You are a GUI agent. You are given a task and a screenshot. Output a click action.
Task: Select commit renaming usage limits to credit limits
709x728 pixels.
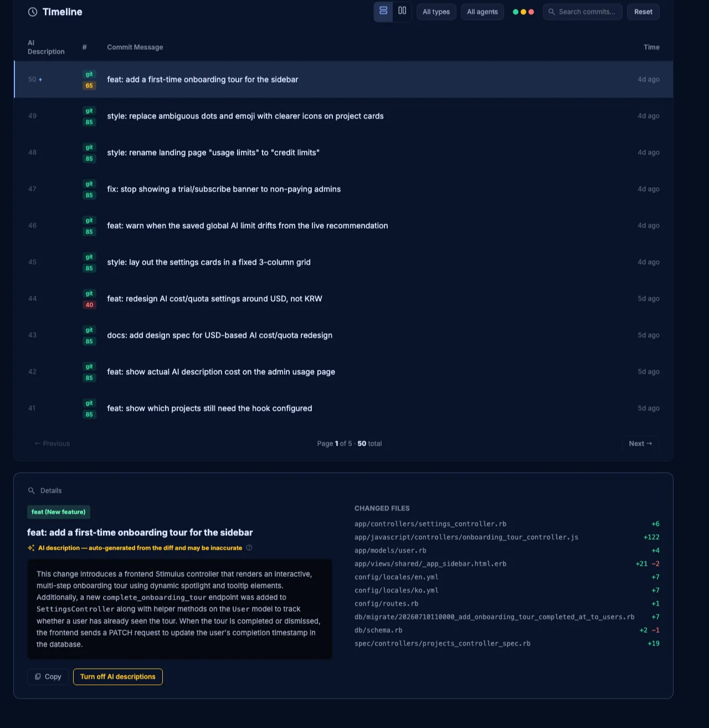pyautogui.click(x=343, y=152)
